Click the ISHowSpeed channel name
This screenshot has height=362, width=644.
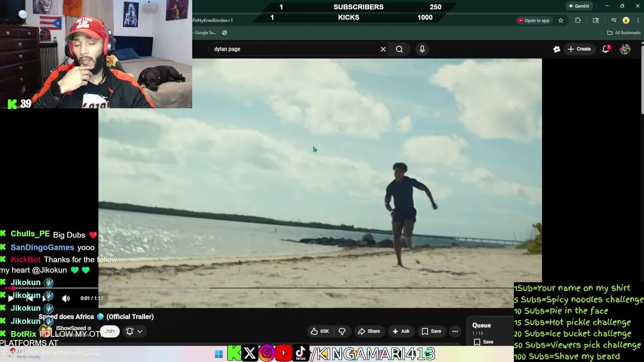[71, 328]
